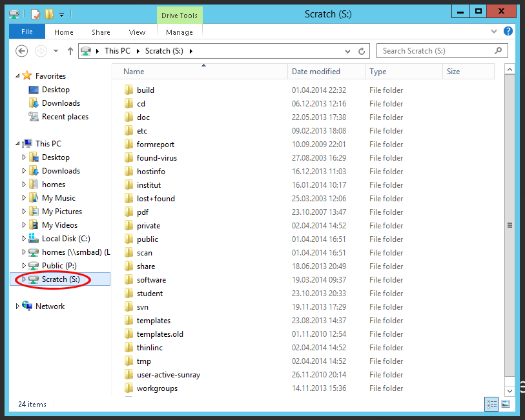Select the build folder icon
The width and height of the screenshot is (525, 420).
129,90
